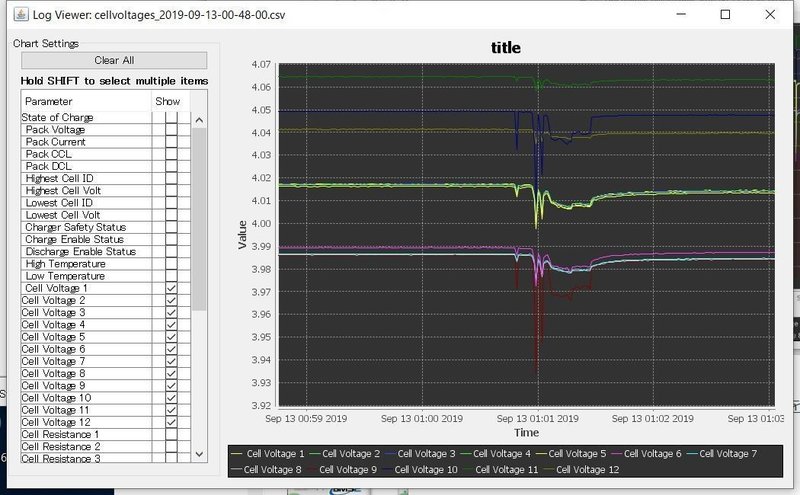
Task: Toggle the Pack CCL checkbox
Action: [171, 154]
